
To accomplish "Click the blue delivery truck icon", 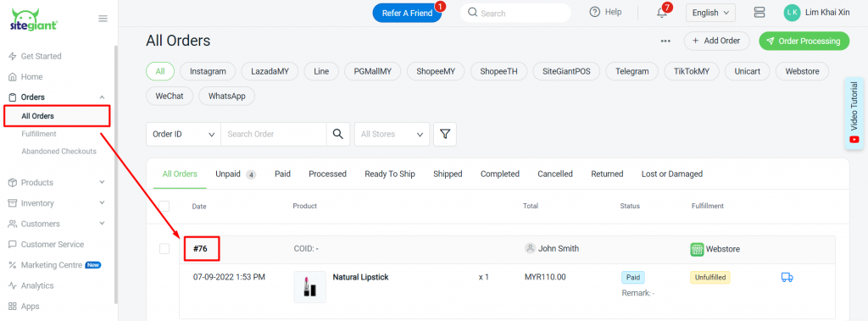I will tap(787, 277).
